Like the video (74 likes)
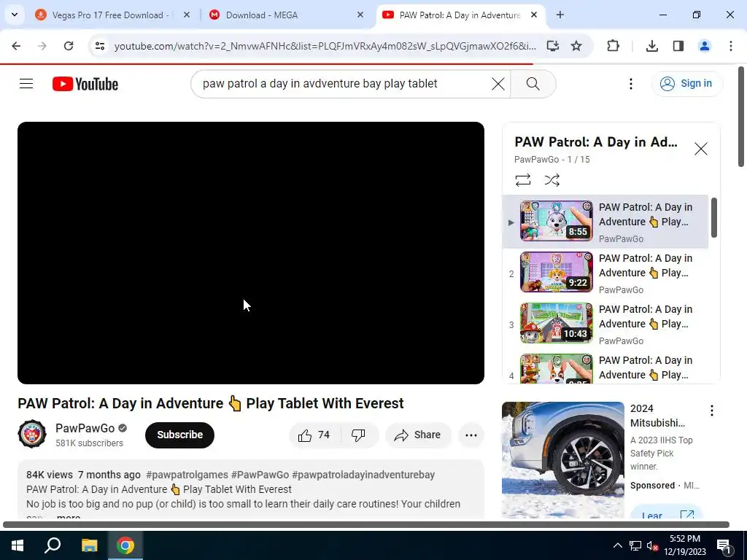Image resolution: width=747 pixels, height=560 pixels. click(x=314, y=435)
